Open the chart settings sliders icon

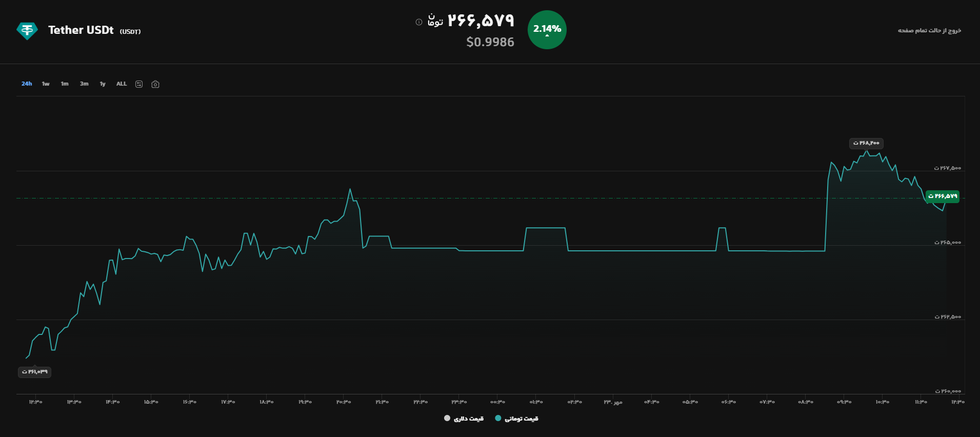(x=139, y=84)
